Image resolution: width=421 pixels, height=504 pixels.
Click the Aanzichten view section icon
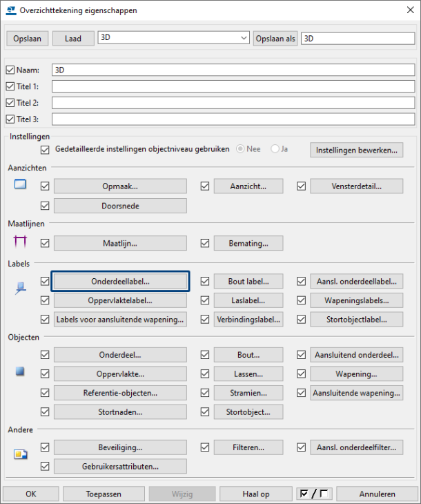click(x=20, y=185)
